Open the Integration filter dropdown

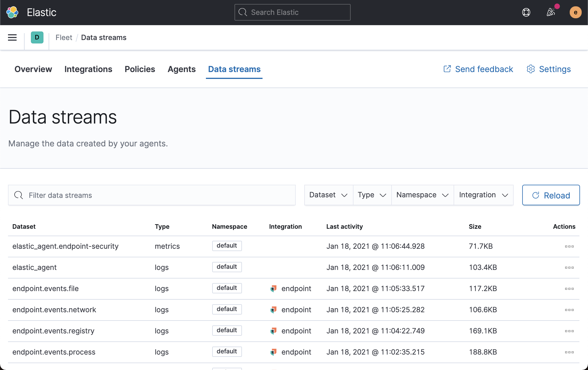(483, 195)
